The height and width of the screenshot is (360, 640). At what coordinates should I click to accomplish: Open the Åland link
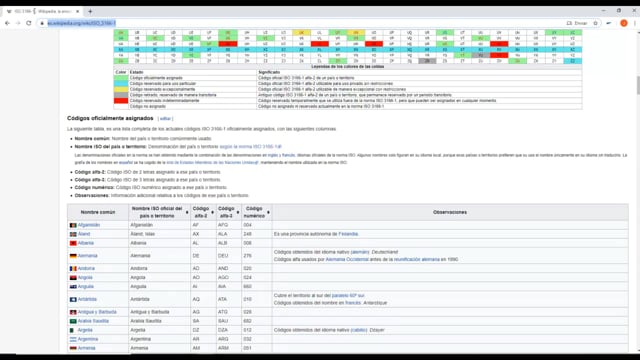click(x=84, y=234)
